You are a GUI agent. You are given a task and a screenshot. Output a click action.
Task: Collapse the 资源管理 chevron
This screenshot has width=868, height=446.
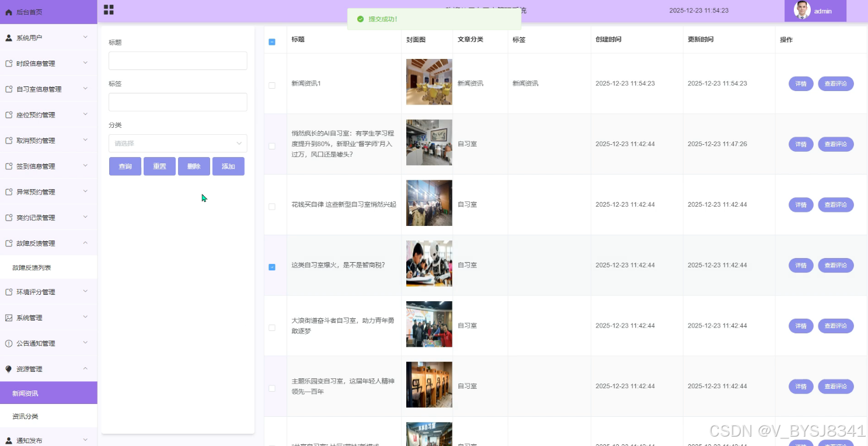click(85, 368)
